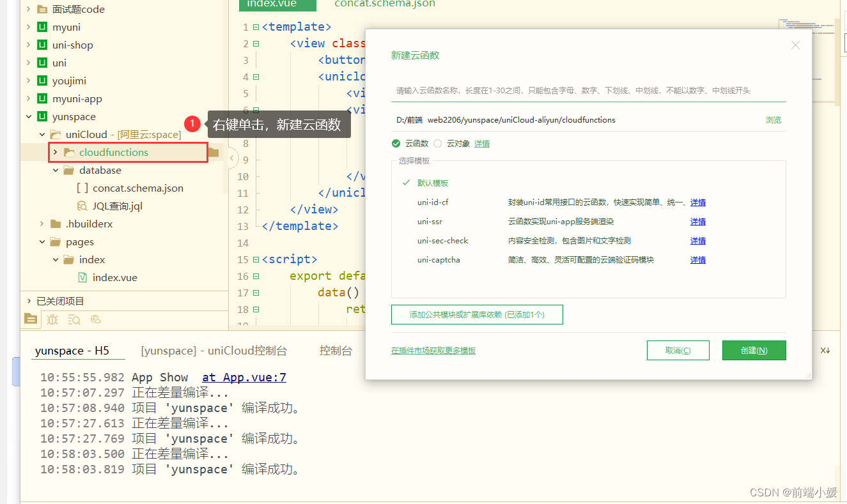Open 详情 link for uni-captcha template
This screenshot has height=504, width=847.
(698, 259)
